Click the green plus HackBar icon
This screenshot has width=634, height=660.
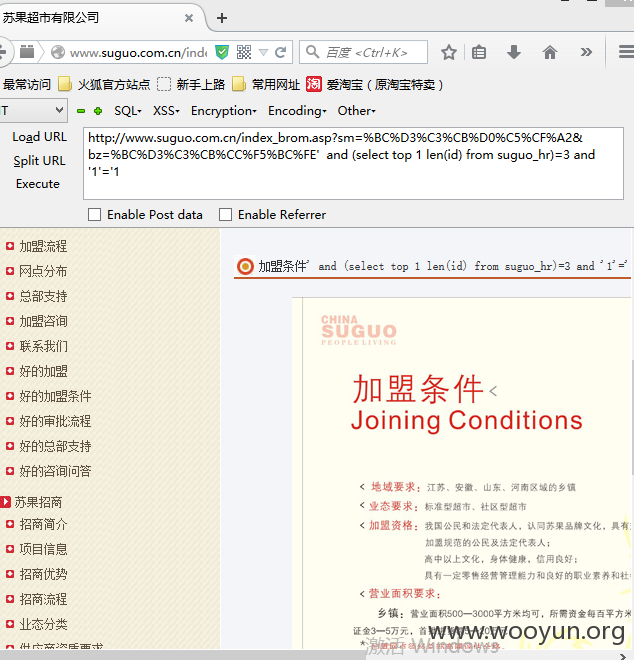click(98, 111)
